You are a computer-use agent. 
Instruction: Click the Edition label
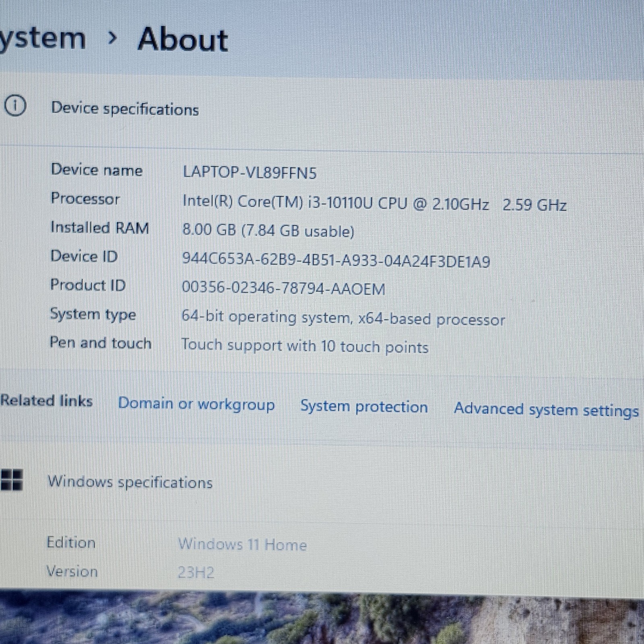[71, 543]
